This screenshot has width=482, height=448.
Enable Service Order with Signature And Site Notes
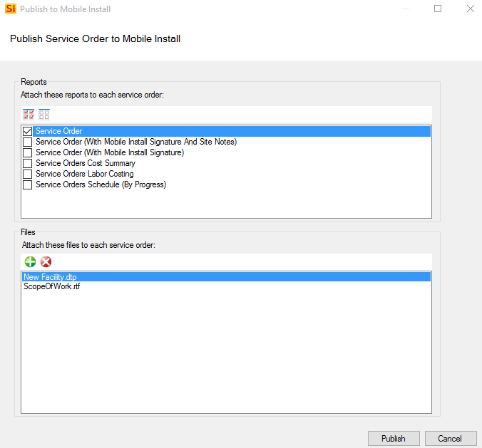tap(27, 142)
